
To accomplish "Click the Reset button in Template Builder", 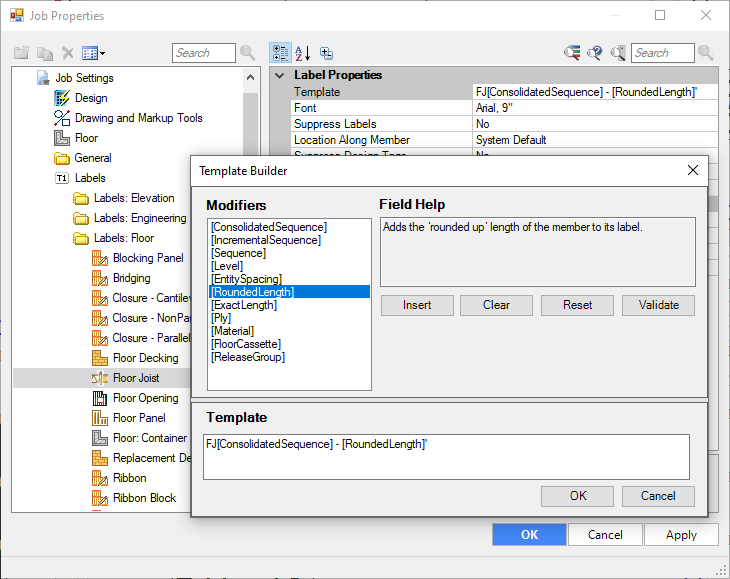I will click(x=577, y=305).
